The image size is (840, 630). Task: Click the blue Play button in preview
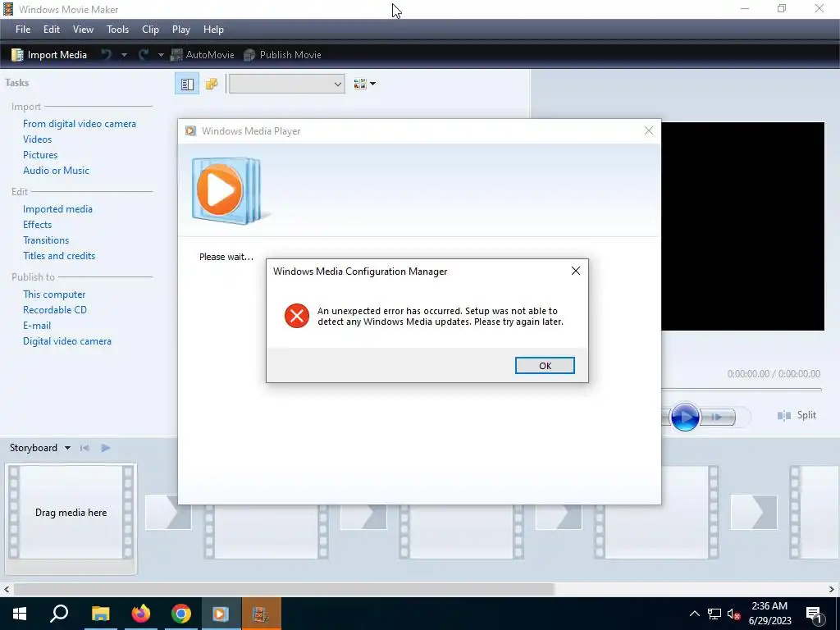(685, 416)
